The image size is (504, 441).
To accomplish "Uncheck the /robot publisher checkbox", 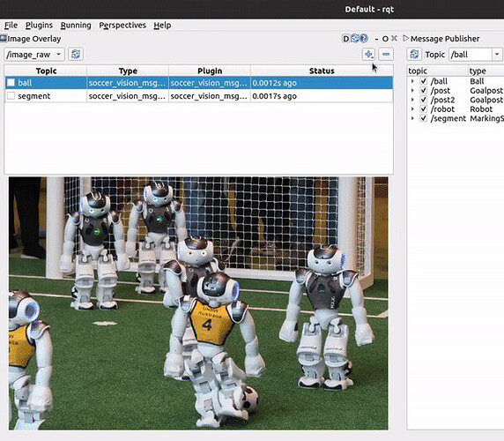I will point(424,109).
